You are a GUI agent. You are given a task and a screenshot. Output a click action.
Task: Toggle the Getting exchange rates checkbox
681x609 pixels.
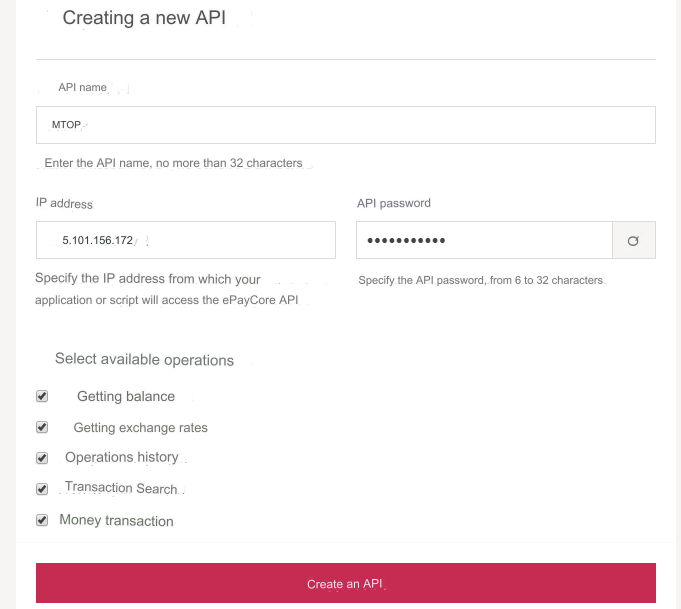click(42, 427)
